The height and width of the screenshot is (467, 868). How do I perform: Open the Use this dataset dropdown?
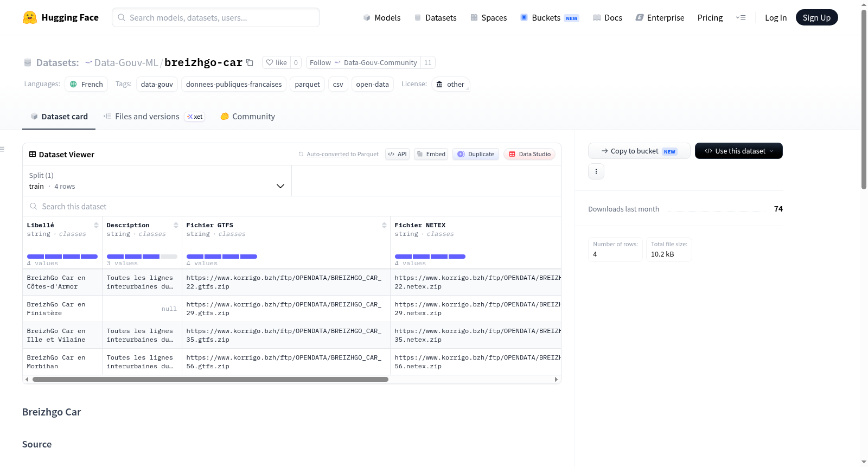(739, 151)
